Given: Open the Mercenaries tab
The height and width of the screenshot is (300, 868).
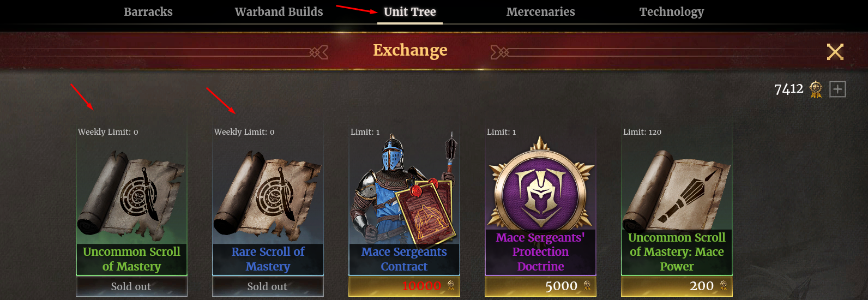Looking at the screenshot, I should (540, 12).
